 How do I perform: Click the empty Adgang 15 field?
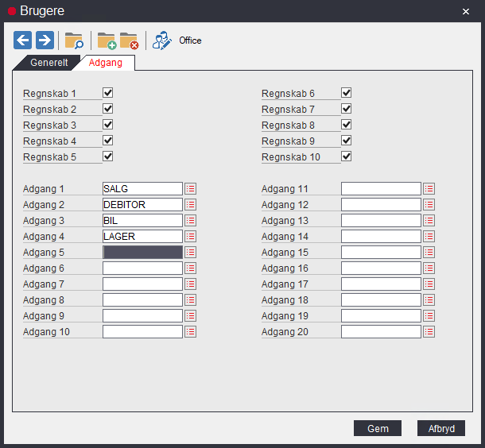[381, 252]
